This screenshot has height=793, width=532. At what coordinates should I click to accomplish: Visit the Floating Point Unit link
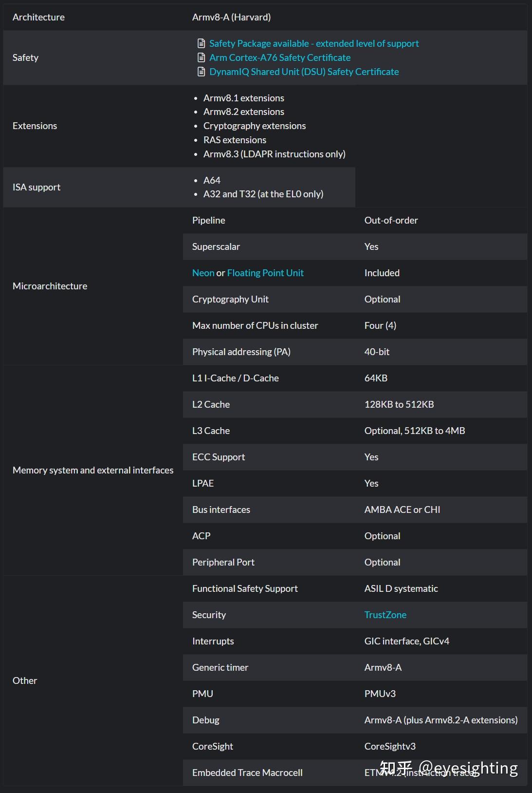click(265, 273)
